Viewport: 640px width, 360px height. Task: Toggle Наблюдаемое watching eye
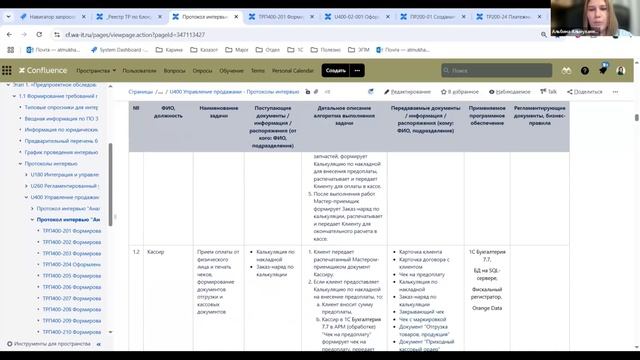[x=510, y=92]
